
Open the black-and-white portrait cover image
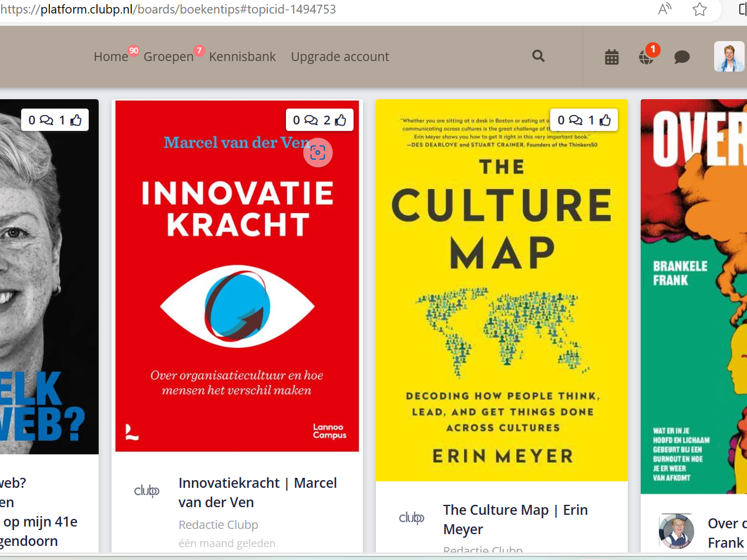[x=49, y=277]
